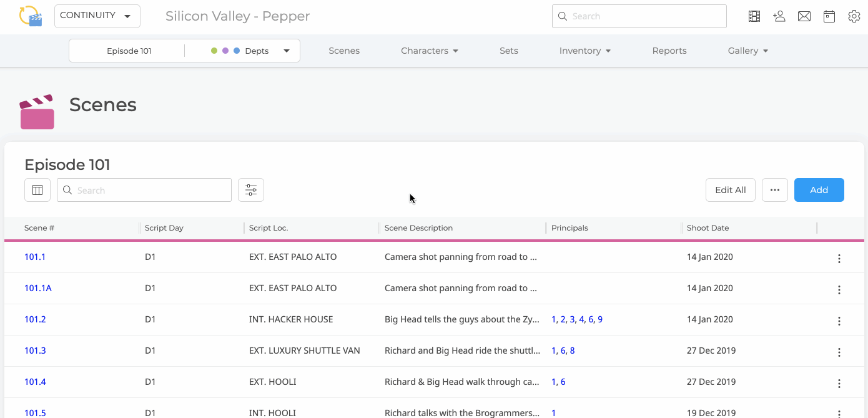This screenshot has width=868, height=418.
Task: Sort by the Shoot Date column header
Action: point(708,228)
